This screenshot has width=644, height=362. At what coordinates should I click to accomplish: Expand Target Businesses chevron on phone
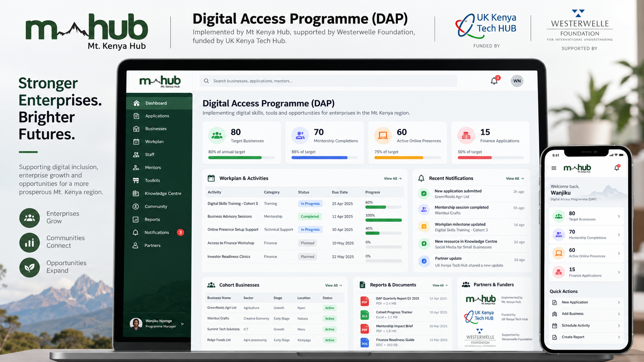tap(619, 216)
